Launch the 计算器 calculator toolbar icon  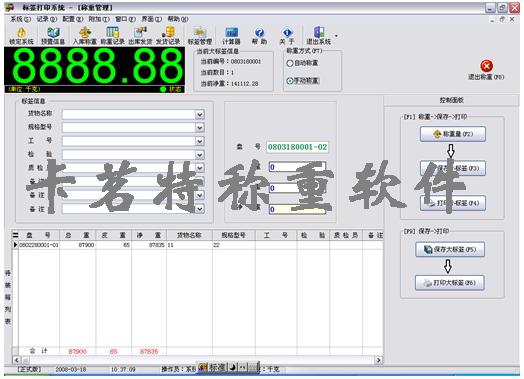[x=231, y=36]
